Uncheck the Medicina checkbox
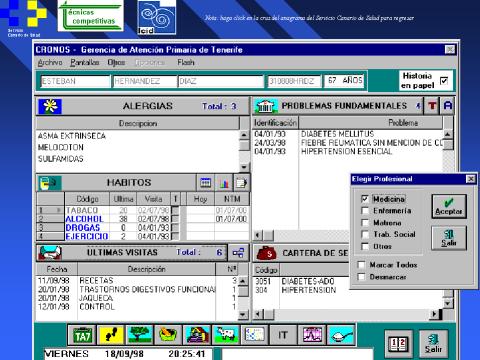This screenshot has width=480, height=360. pyautogui.click(x=365, y=199)
